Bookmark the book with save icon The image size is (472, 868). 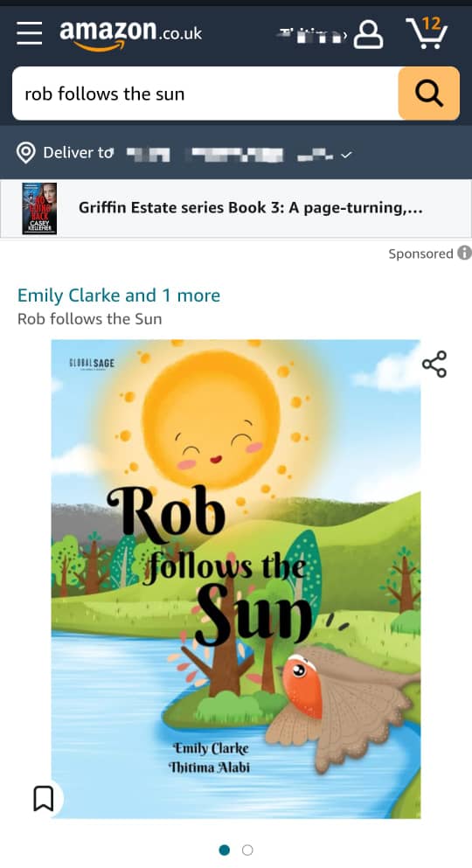coord(43,798)
